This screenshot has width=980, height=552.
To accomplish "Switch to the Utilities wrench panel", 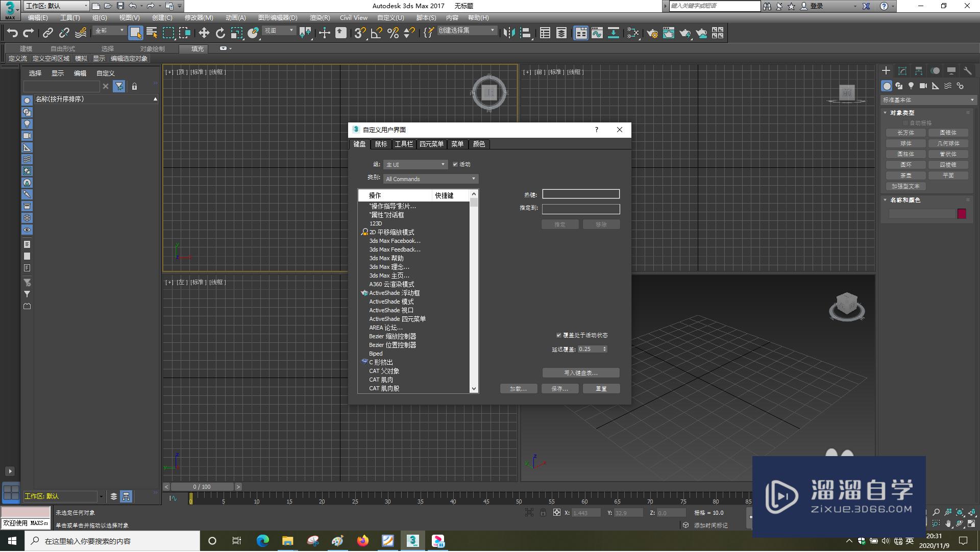I will click(x=968, y=71).
